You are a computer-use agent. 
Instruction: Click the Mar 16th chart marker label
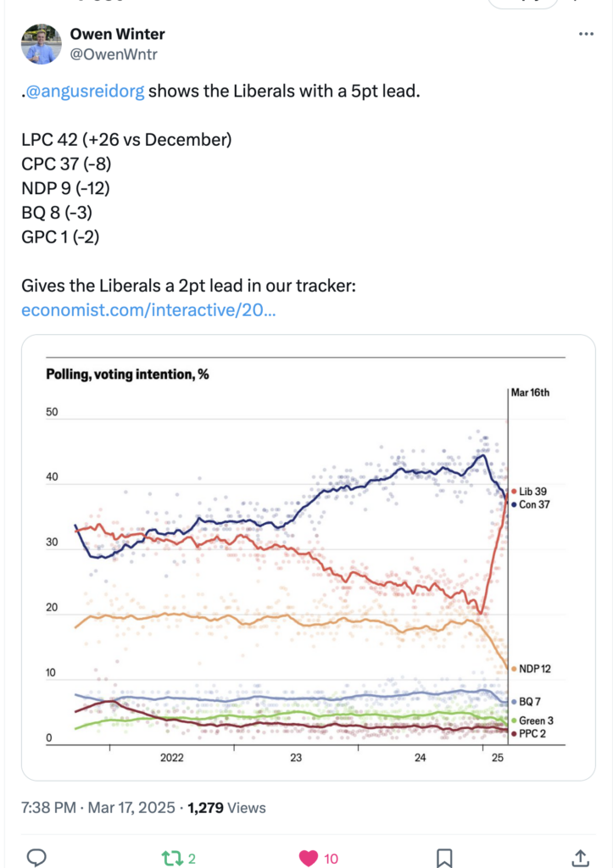pyautogui.click(x=530, y=392)
